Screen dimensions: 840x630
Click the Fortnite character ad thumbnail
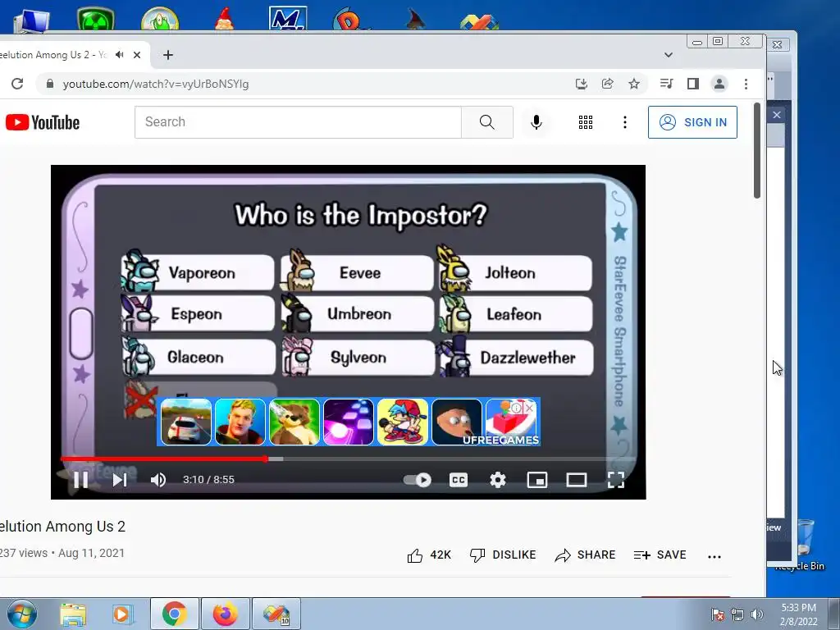(240, 422)
